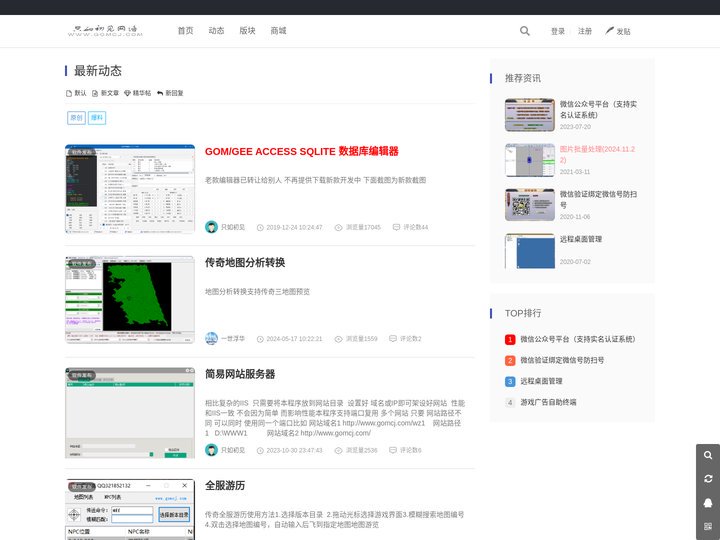Click 一世浮华 avatar icon
720x540 pixels.
pyautogui.click(x=211, y=339)
